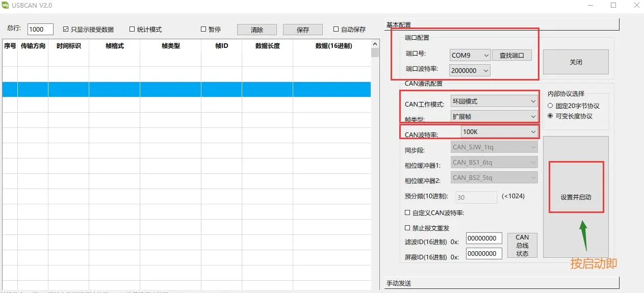Select 可变长度协议 radio button
The width and height of the screenshot is (644, 293).
[x=550, y=116]
